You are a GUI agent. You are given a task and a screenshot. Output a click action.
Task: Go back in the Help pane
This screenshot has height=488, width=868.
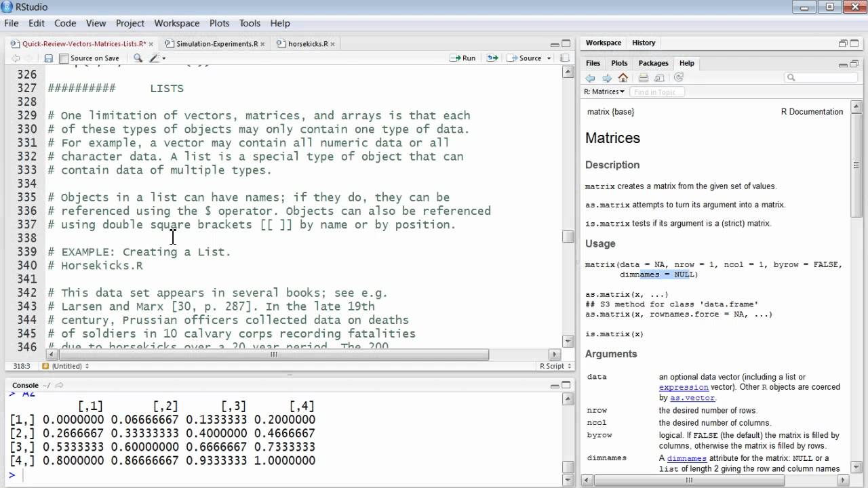click(590, 78)
